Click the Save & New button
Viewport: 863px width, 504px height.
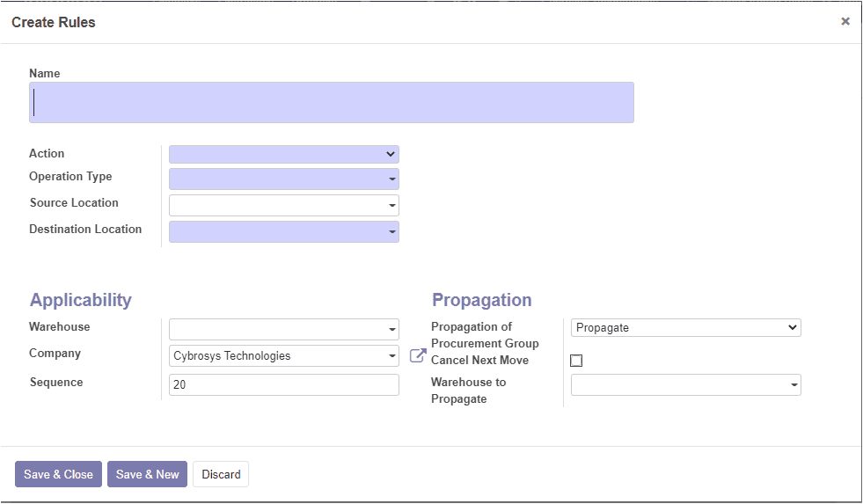(x=148, y=474)
